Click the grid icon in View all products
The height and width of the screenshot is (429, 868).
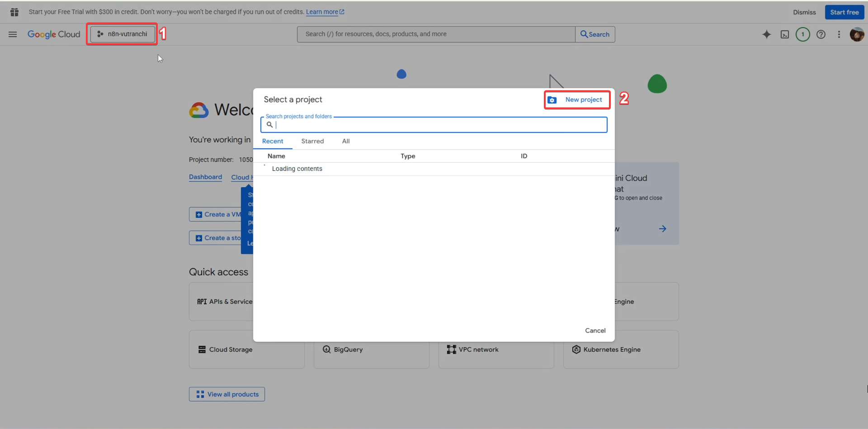tap(200, 394)
